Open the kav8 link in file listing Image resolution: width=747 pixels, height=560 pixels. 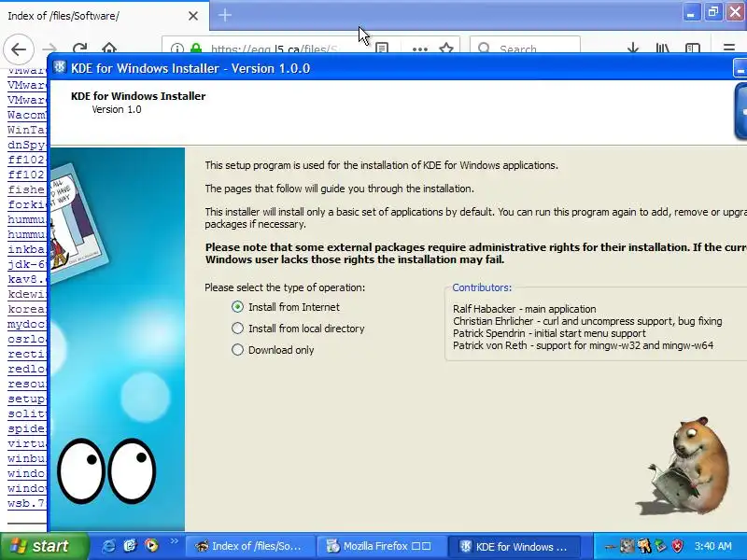tap(27, 279)
